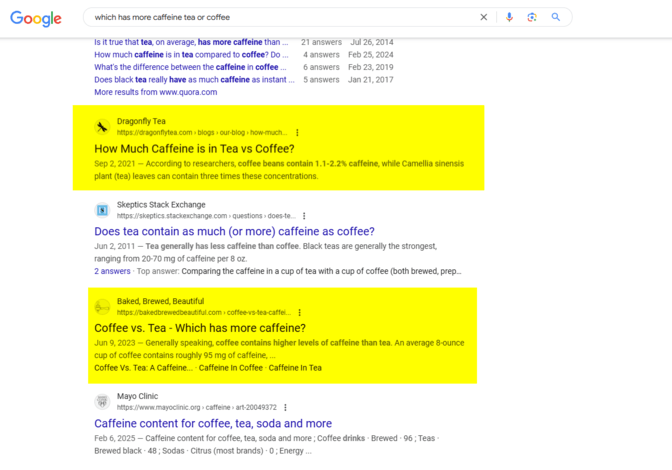Click the Skeptics Stack Exchange favicon
The height and width of the screenshot is (470, 672).
(x=102, y=210)
